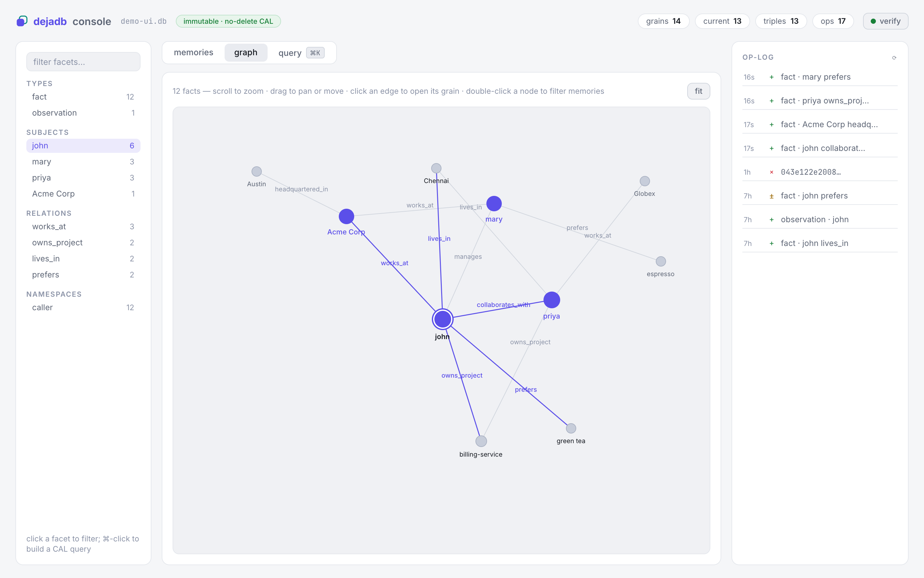Viewport: 924px width, 578px height.
Task: Click the green tea node circle
Action: click(x=571, y=428)
